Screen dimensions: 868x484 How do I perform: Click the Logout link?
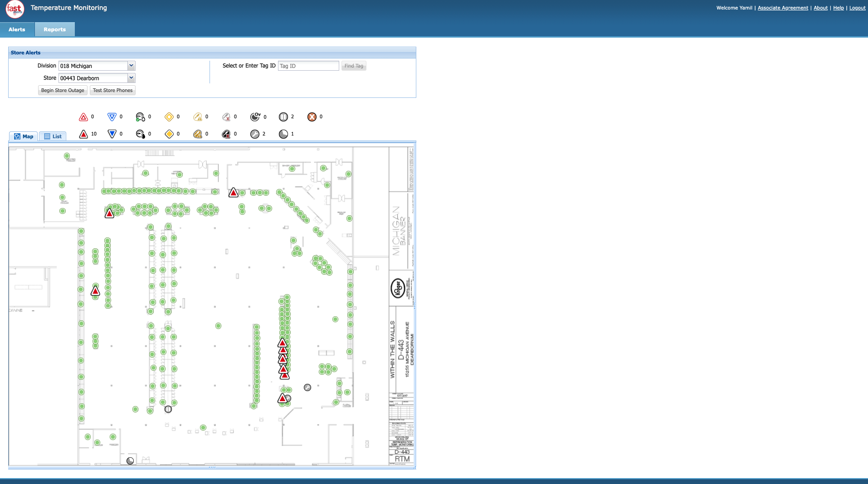pos(857,8)
